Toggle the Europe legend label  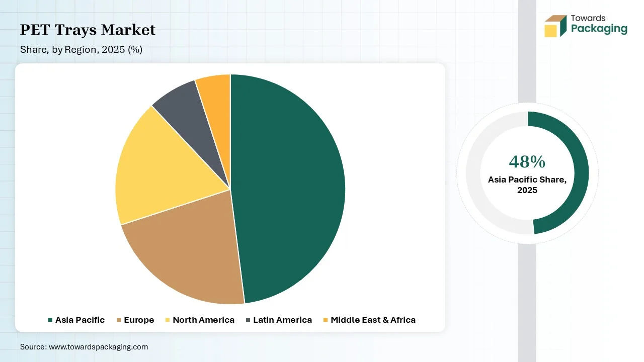coord(139,320)
